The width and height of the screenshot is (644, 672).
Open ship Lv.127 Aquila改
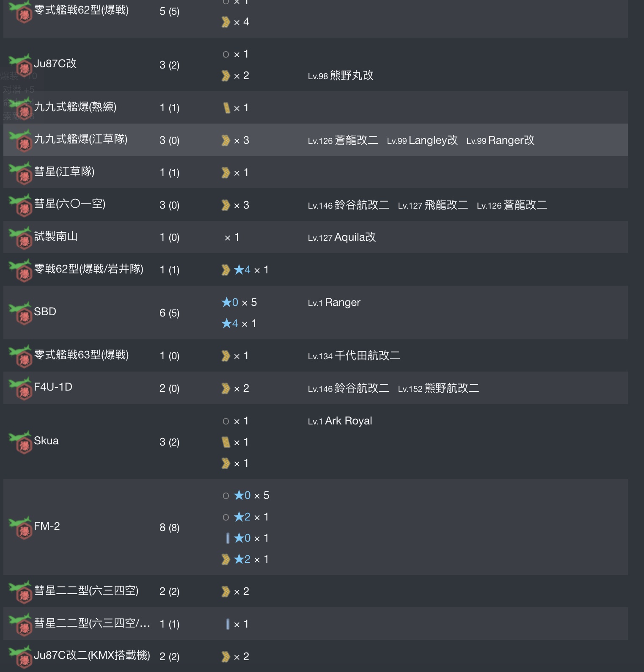[342, 237]
